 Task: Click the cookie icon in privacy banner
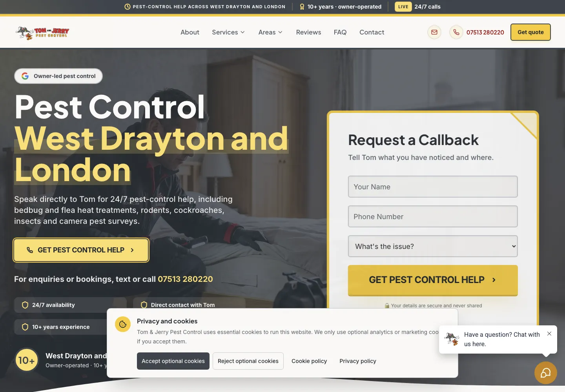coord(123,324)
